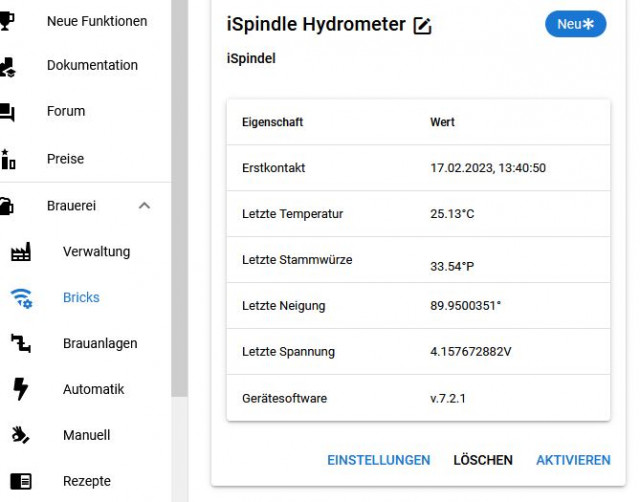The width and height of the screenshot is (640, 502).
Task: Click the sidebar vertical scrollbar
Action: pos(179,198)
